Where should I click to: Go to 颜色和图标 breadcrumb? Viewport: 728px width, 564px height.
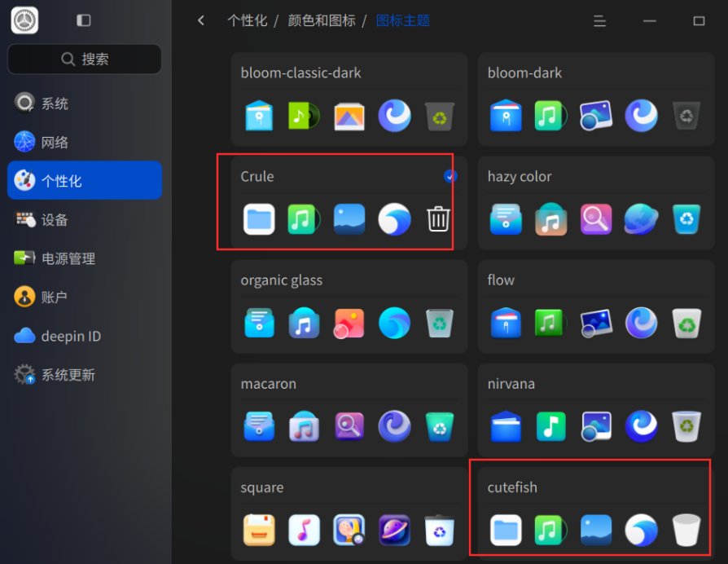tap(322, 20)
